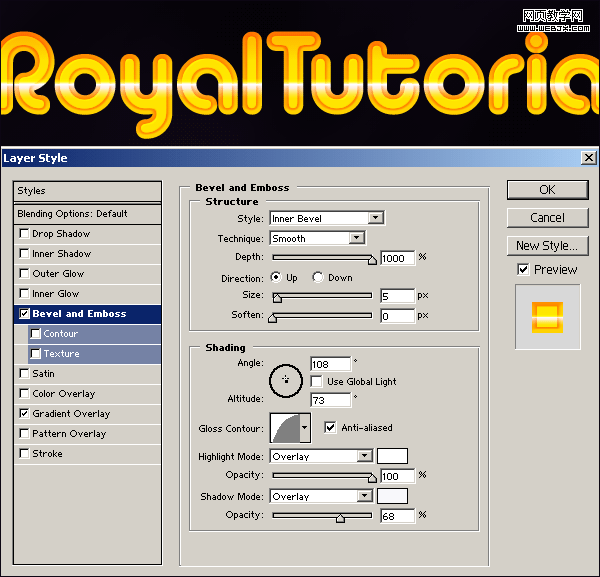Screen dimensions: 600x577
Task: Click the OK button
Action: [x=547, y=190]
